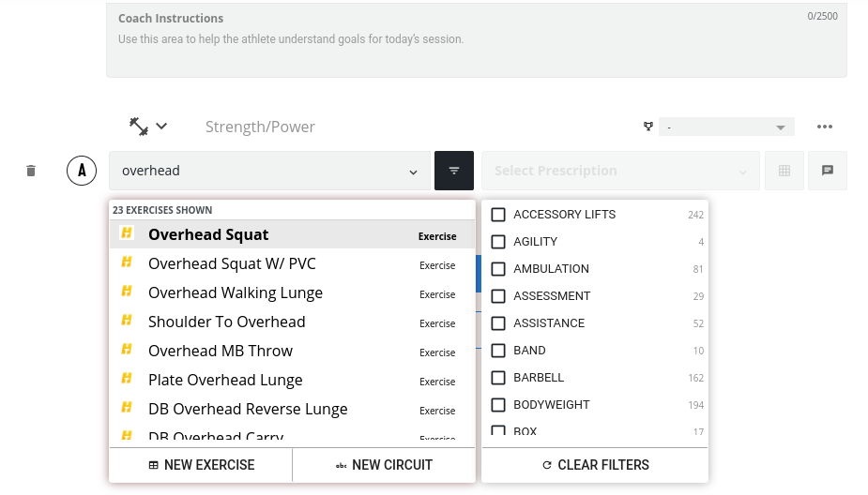The height and width of the screenshot is (495, 868).
Task: Toggle the AGILITY filter checkbox
Action: [498, 242]
